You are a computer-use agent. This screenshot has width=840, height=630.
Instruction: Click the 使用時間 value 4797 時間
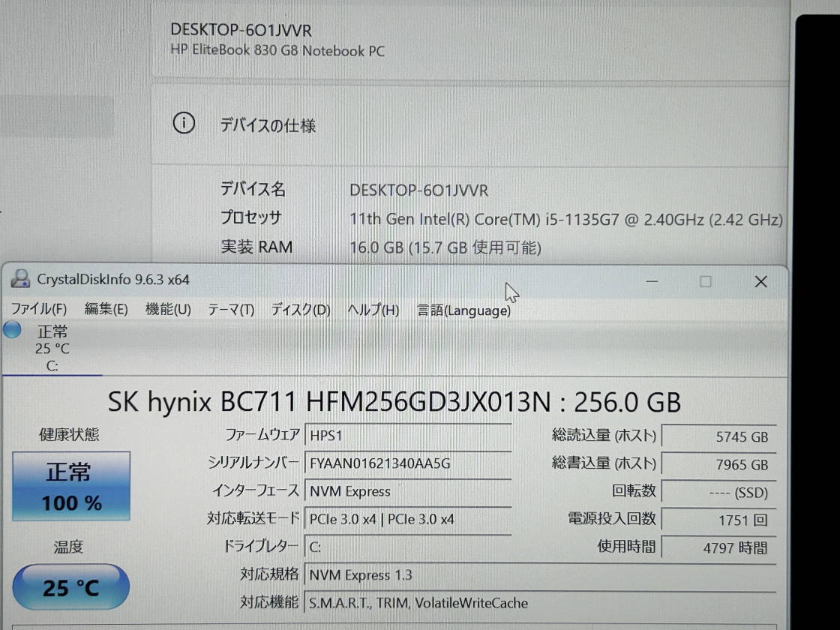(718, 547)
